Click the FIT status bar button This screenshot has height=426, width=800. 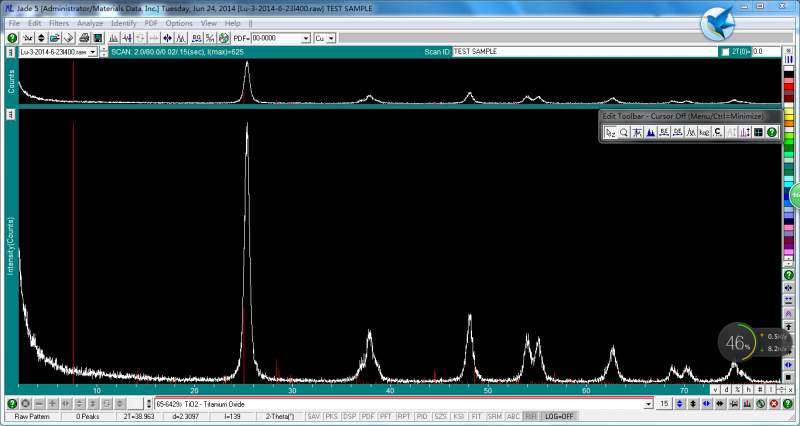click(x=477, y=416)
